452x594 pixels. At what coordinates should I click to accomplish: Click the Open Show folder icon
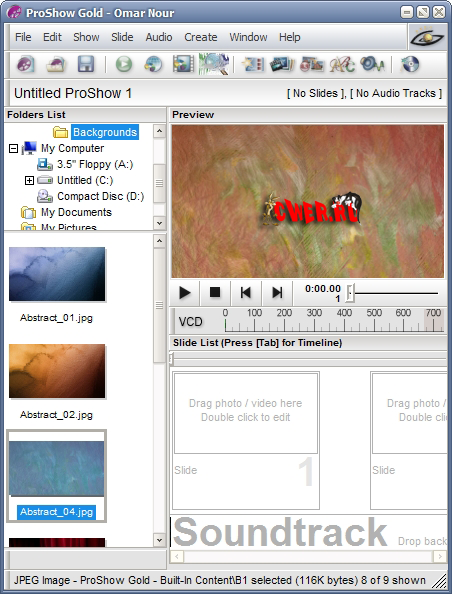tap(56, 64)
